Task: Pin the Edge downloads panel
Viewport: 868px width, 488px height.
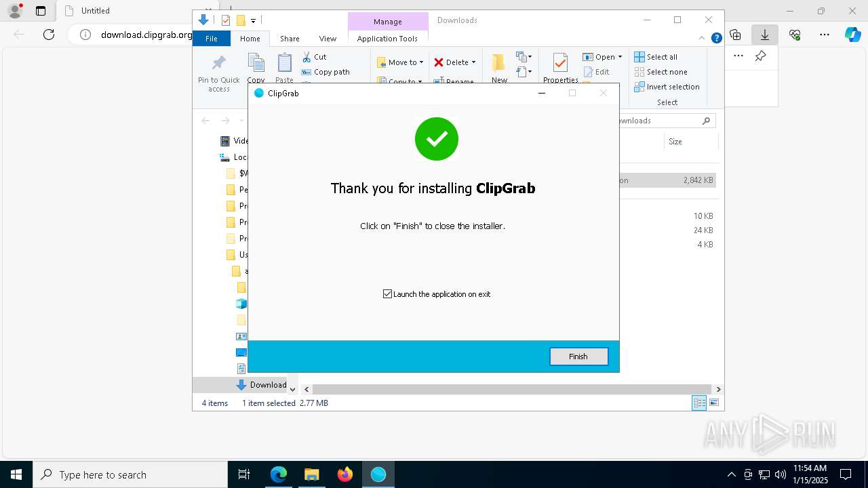Action: pos(761,56)
